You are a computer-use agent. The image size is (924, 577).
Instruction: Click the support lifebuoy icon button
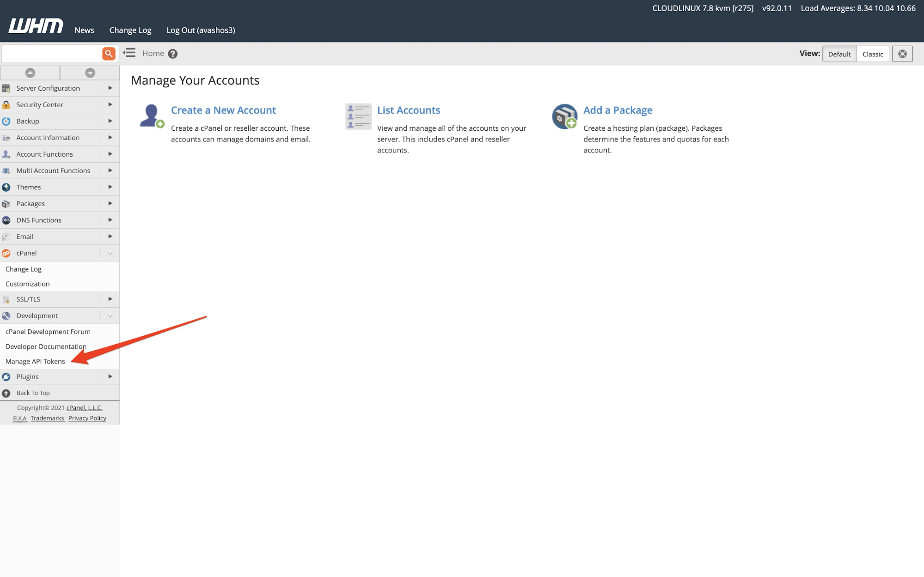902,54
